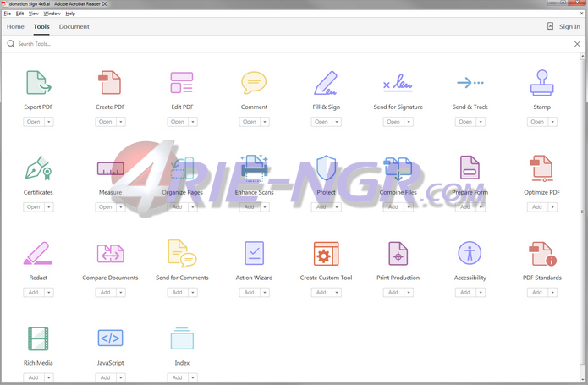Select the Measure ruler icon
The width and height of the screenshot is (588, 385).
pyautogui.click(x=110, y=168)
